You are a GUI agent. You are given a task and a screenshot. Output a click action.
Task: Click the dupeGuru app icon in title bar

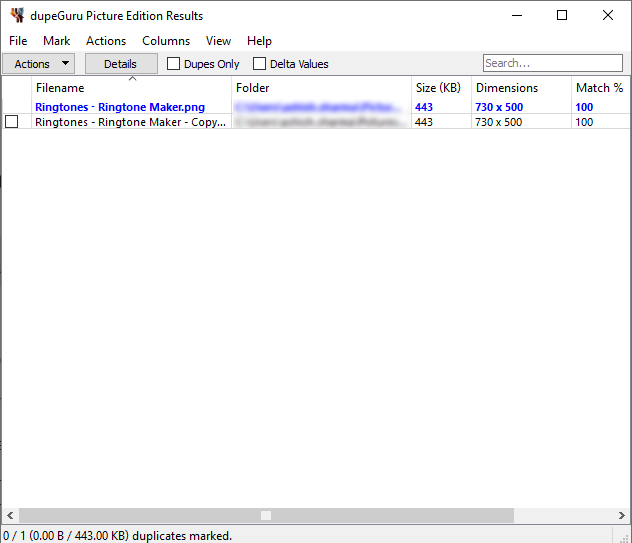17,16
